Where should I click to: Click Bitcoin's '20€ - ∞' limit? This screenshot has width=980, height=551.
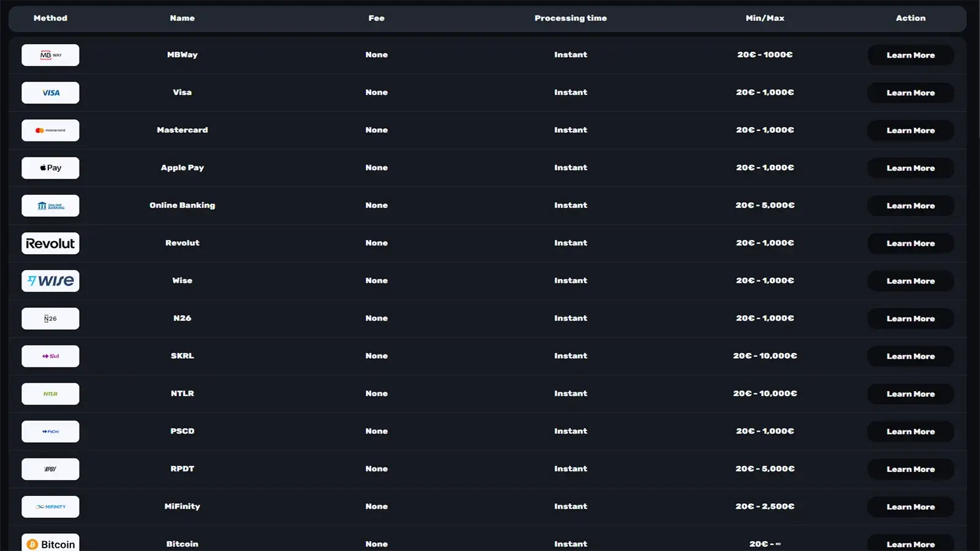(765, 544)
